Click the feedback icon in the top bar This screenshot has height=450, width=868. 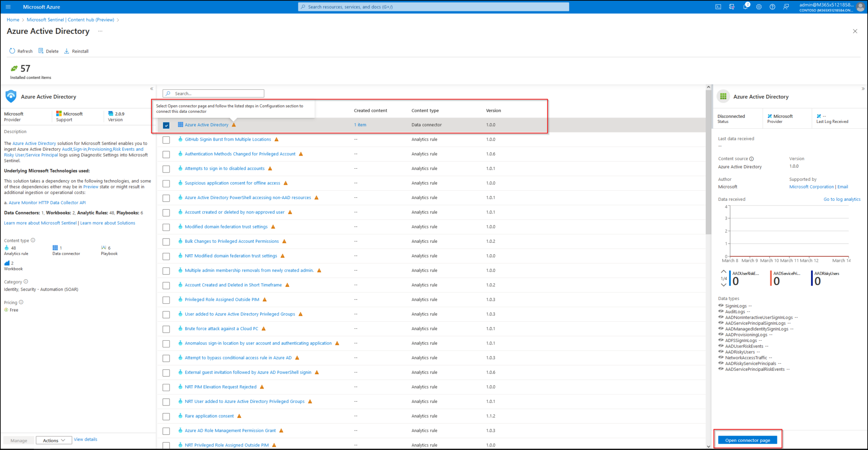[786, 7]
